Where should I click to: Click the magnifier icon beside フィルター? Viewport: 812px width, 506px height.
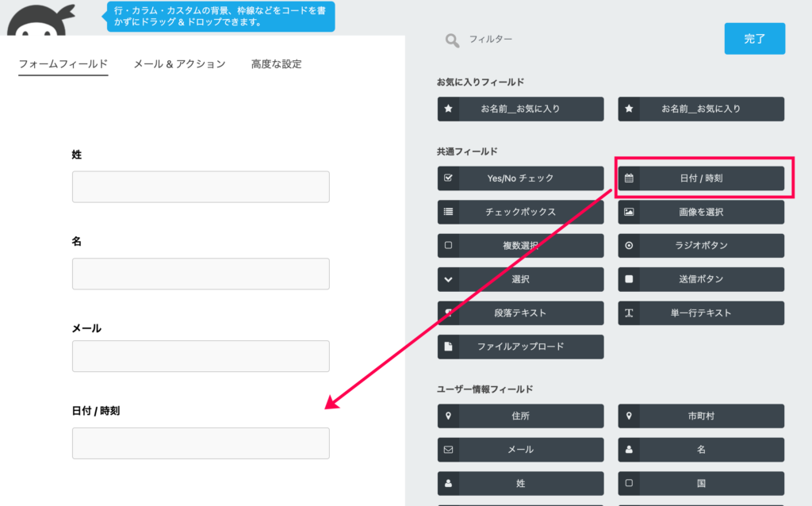tap(452, 40)
